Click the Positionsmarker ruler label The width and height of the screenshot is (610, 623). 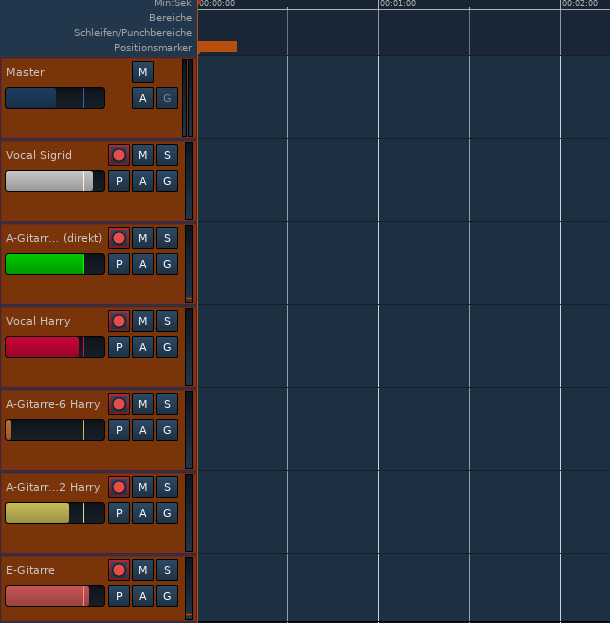pos(152,47)
